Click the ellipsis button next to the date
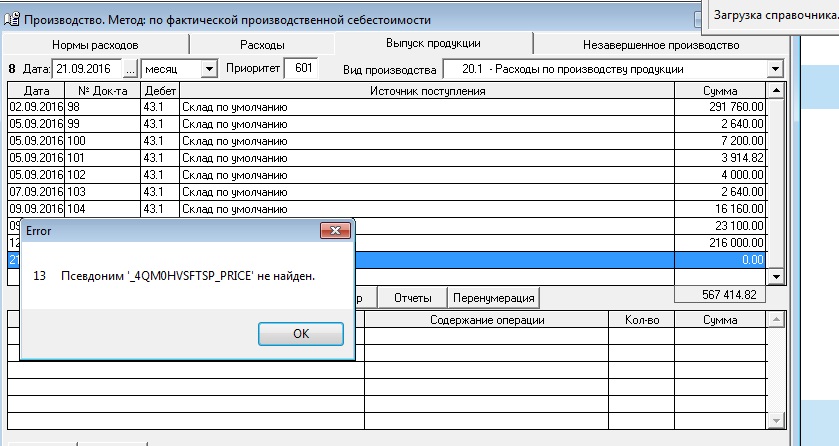Viewport: 839px width, 446px height. point(130,69)
